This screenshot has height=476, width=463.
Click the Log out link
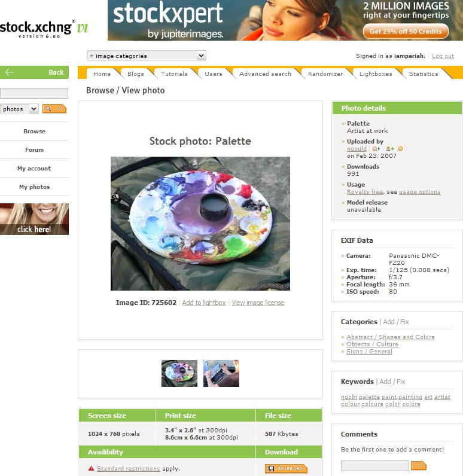(443, 56)
